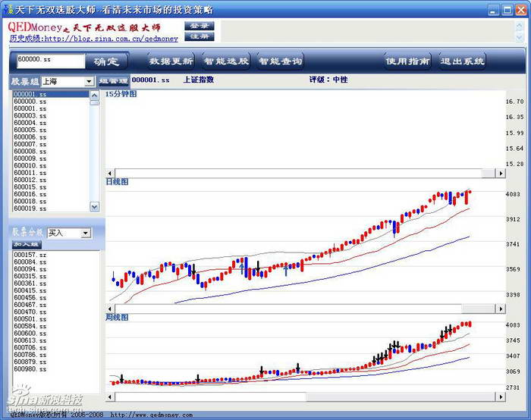The width and height of the screenshot is (531, 420).
Task: Click scroll-down arrow of top banner panel
Action: click(x=519, y=37)
